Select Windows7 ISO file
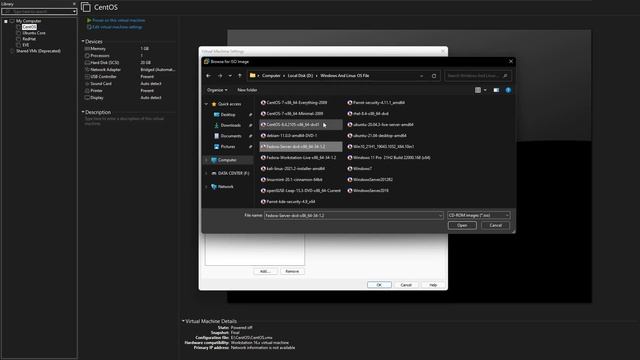The width and height of the screenshot is (640, 360). [x=360, y=169]
